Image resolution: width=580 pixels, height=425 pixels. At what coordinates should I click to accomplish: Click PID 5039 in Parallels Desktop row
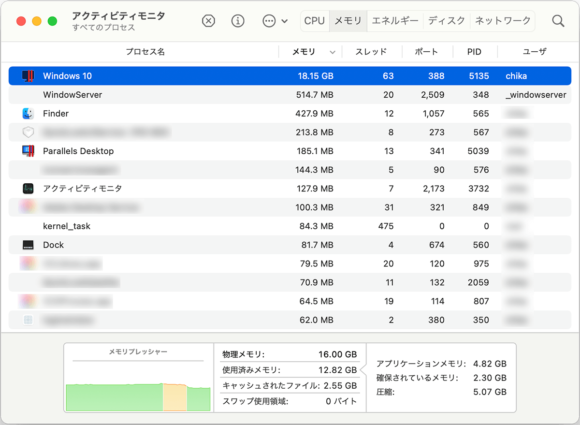[x=478, y=151]
